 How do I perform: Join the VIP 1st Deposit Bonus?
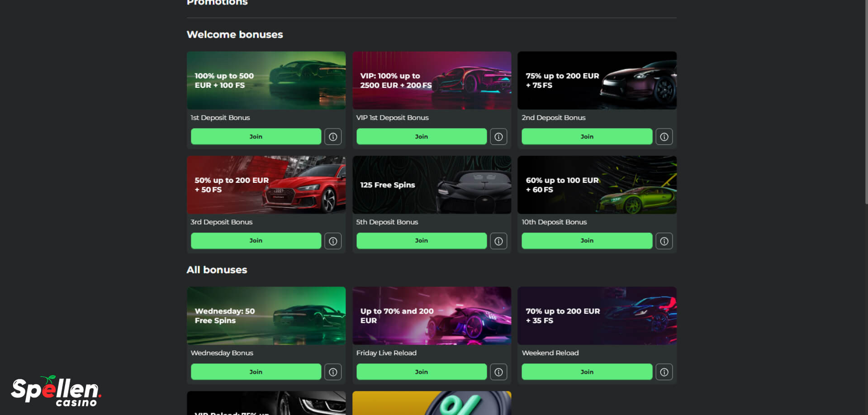point(421,136)
